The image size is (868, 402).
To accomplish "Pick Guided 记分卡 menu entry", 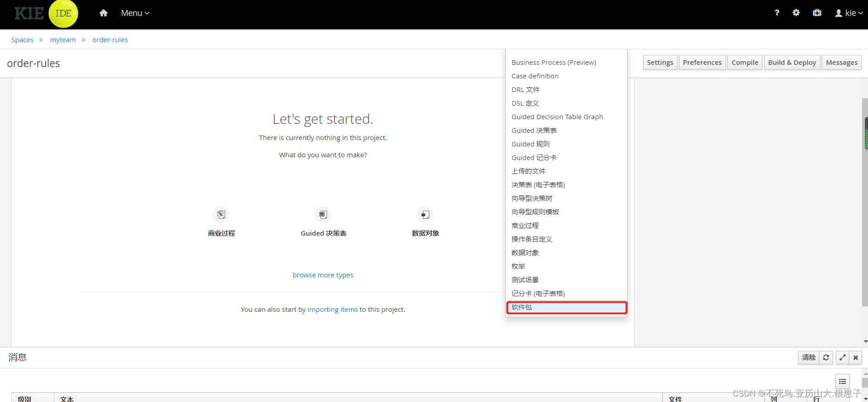I will pos(566,158).
